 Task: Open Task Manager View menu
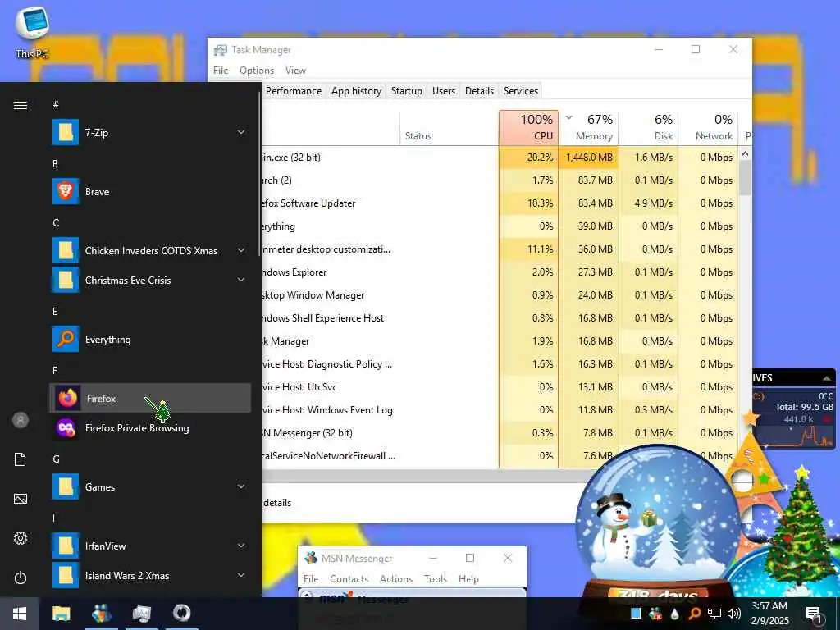coord(295,71)
